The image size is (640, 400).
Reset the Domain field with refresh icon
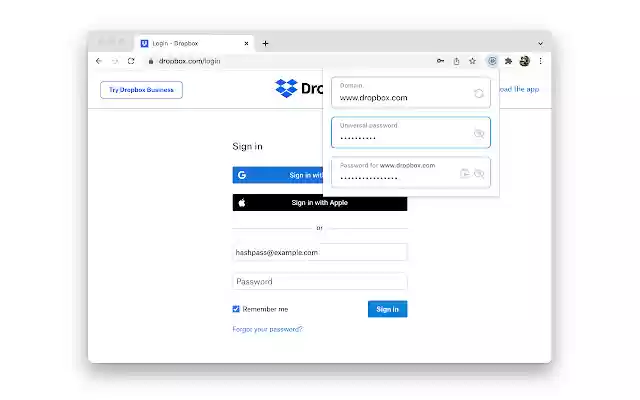tap(479, 93)
